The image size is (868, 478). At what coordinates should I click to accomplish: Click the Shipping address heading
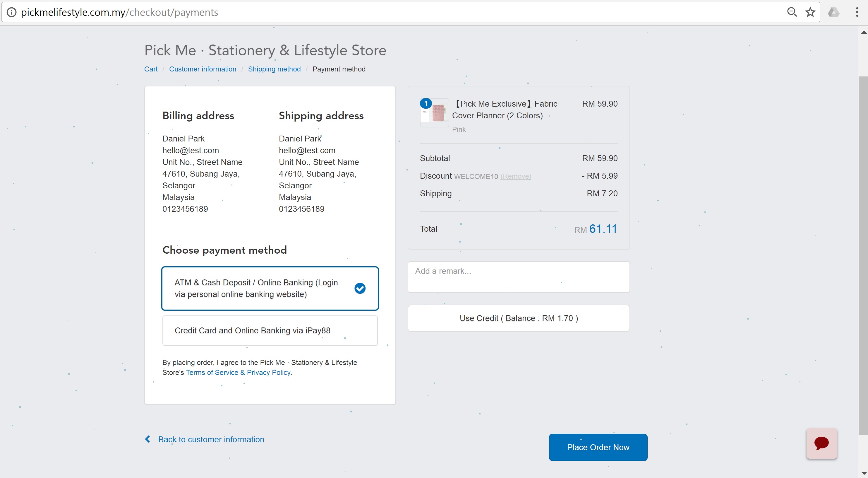point(321,116)
